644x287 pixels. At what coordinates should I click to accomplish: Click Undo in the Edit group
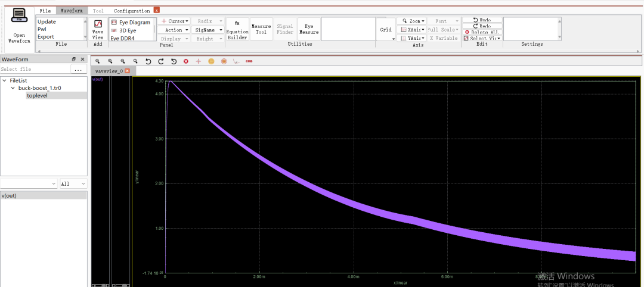[482, 20]
